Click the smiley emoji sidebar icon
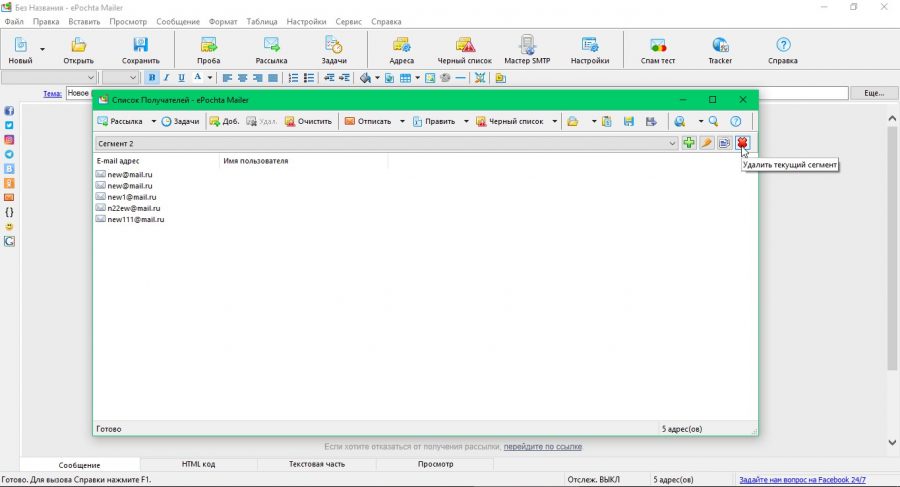Screen dimensions: 900x487 pos(9,227)
